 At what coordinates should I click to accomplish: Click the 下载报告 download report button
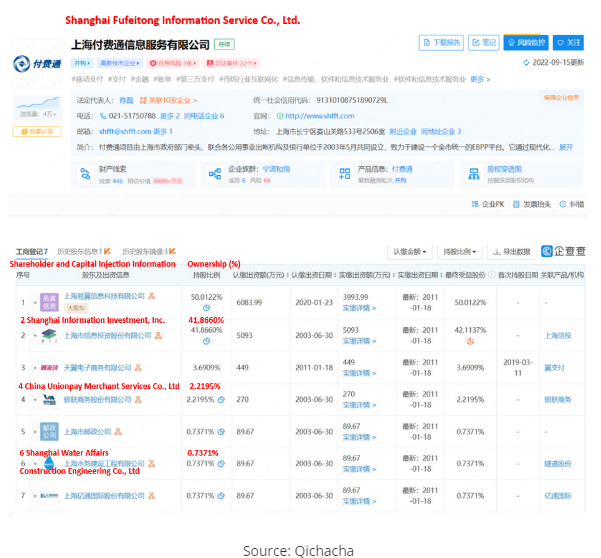(x=441, y=43)
